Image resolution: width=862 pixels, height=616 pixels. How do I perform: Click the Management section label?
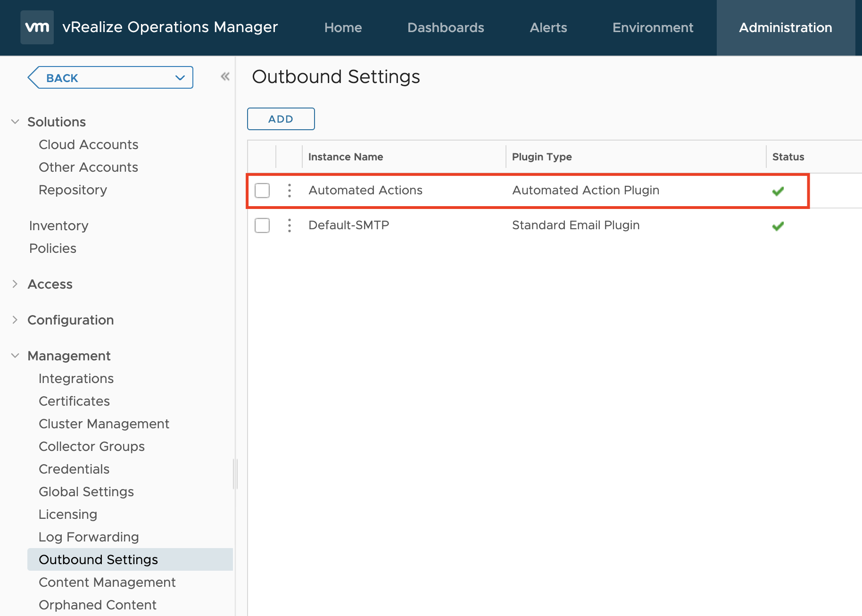69,356
